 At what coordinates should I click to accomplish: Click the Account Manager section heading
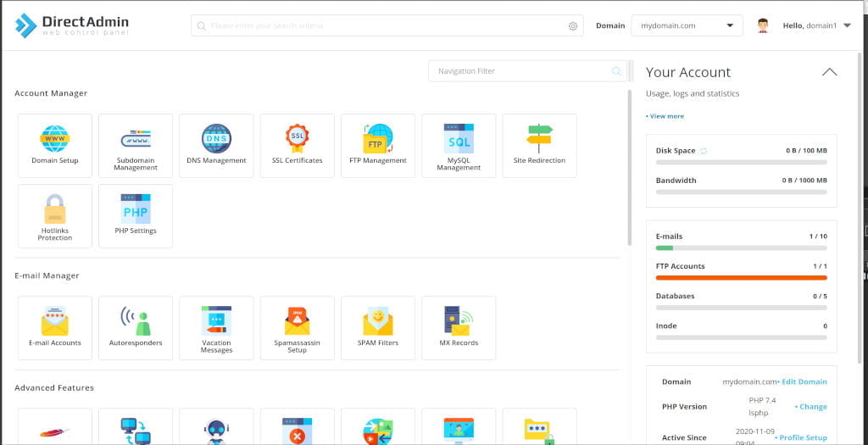coord(51,93)
